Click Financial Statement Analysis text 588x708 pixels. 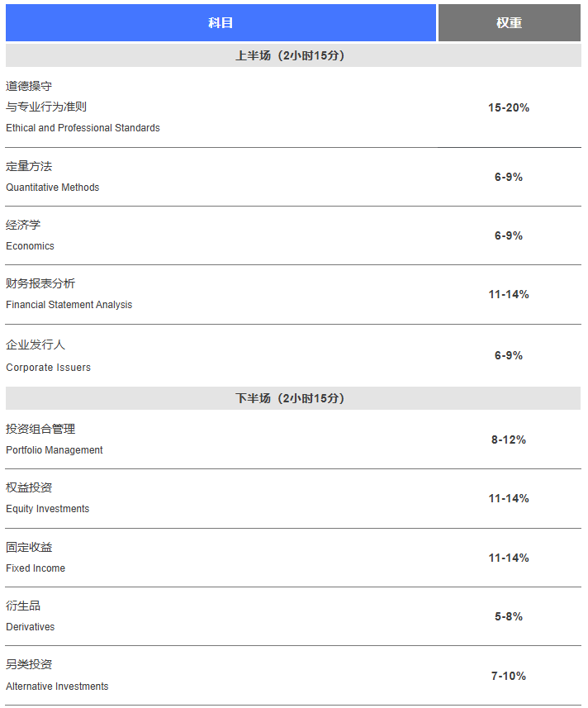69,305
